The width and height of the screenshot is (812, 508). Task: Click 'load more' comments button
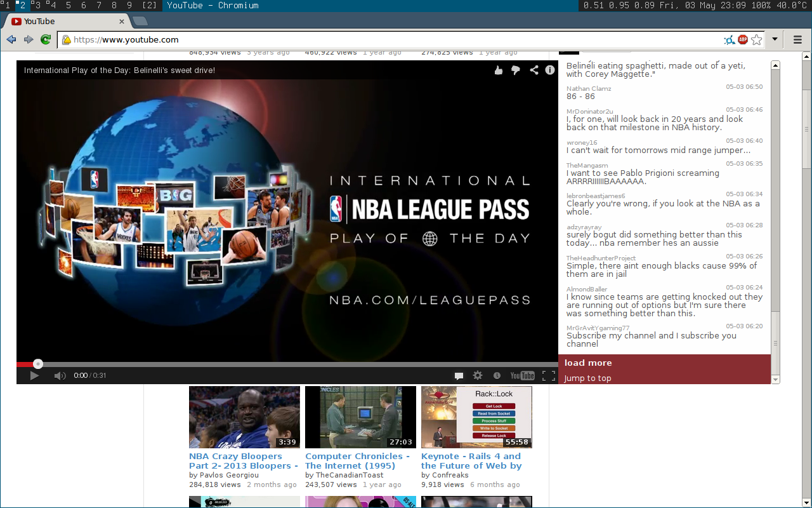pos(588,363)
